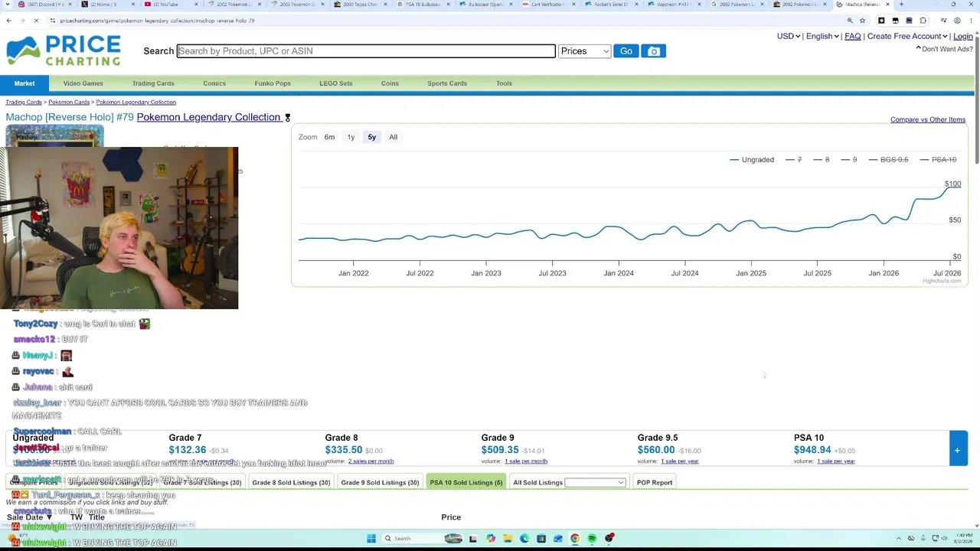This screenshot has height=551, width=980.
Task: Stop loading the page in browser toolbar
Action: pos(36,21)
